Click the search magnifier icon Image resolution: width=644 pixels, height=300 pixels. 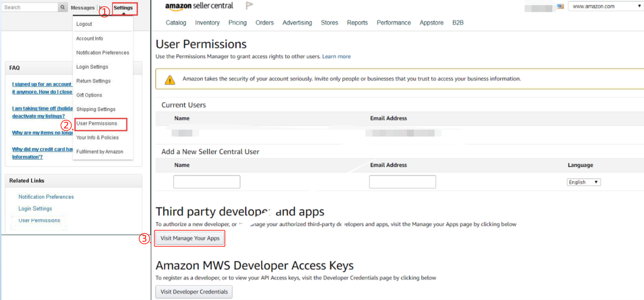62,7
